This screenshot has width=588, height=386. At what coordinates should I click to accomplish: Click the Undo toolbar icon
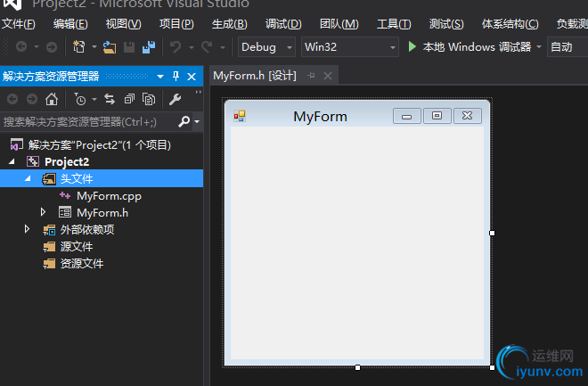(x=176, y=47)
